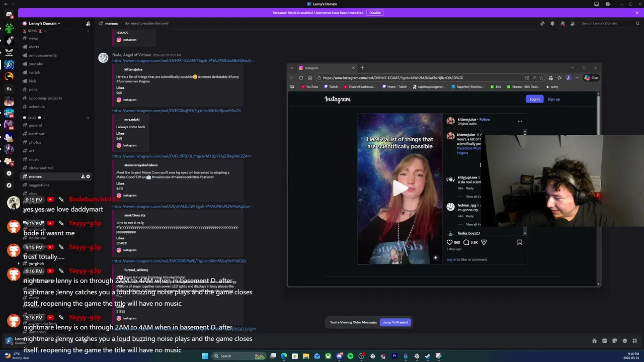This screenshot has height=362, width=644.
Task: Open the Kick bookmark
Action: [x=496, y=86]
